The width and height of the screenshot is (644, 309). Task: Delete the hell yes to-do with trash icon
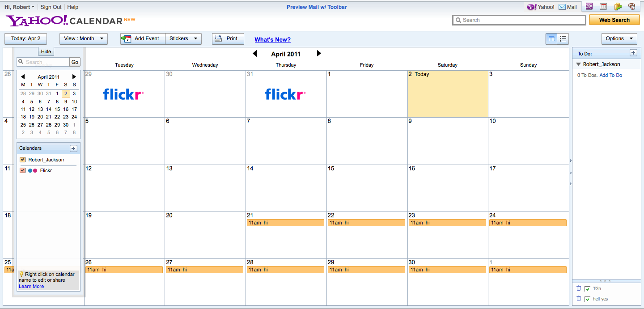click(579, 299)
